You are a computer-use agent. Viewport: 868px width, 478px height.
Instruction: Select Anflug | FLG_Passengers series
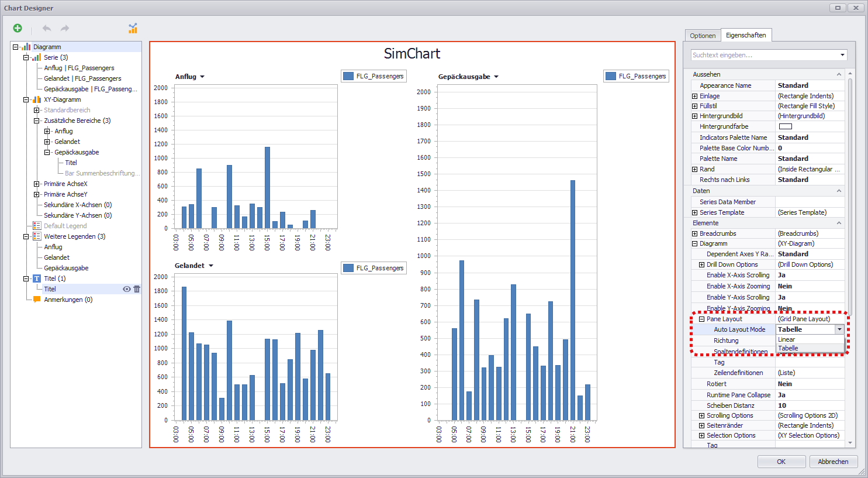point(79,68)
